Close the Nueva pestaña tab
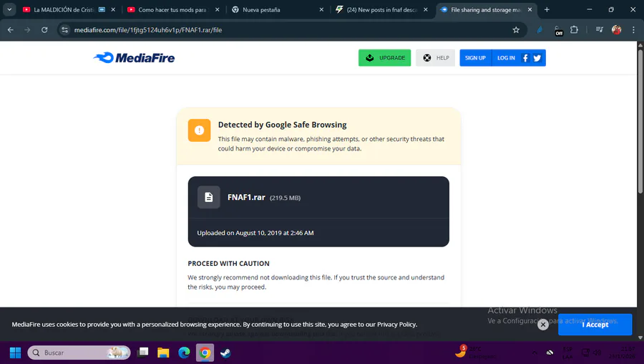This screenshot has width=644, height=364. [321, 9]
